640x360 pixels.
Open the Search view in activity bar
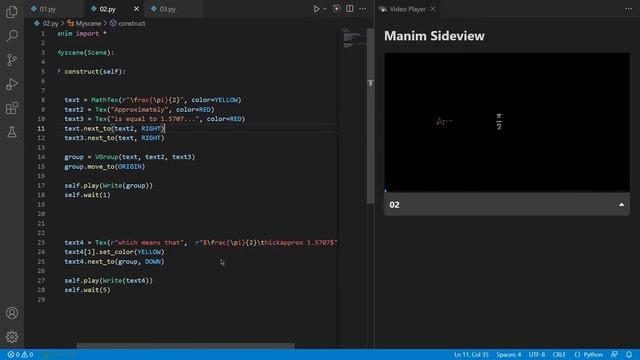(12, 36)
